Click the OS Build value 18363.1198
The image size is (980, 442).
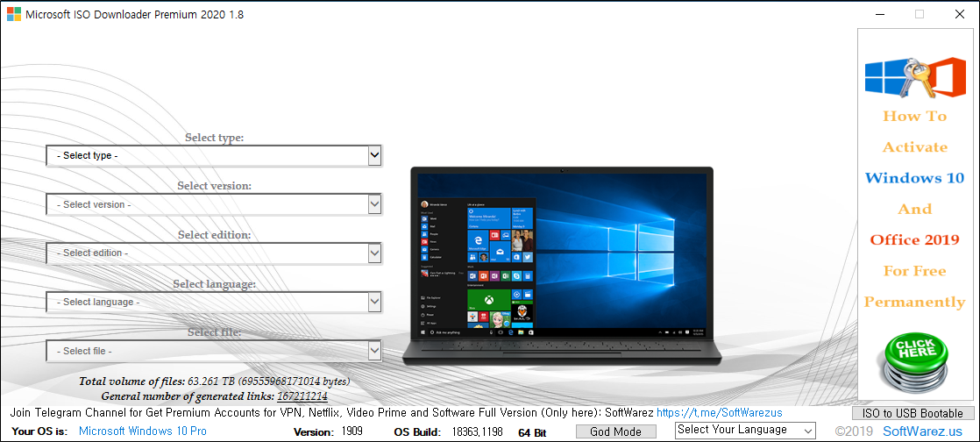coord(477,432)
